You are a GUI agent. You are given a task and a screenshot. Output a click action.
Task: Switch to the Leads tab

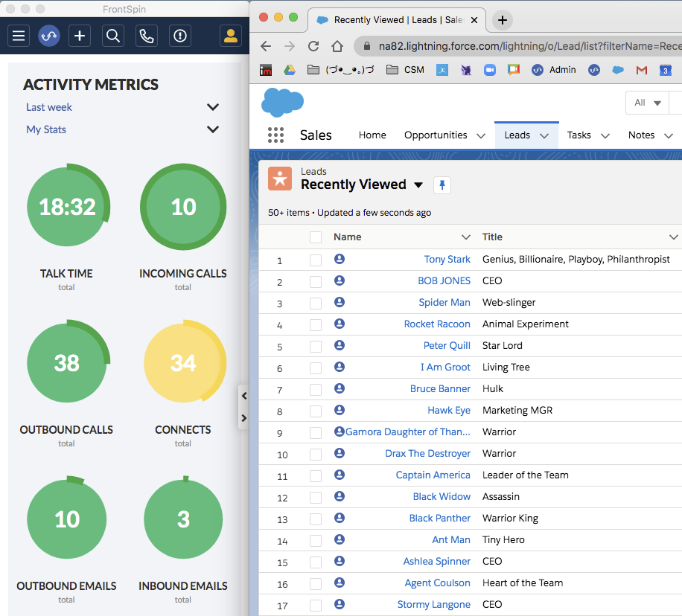click(x=517, y=135)
